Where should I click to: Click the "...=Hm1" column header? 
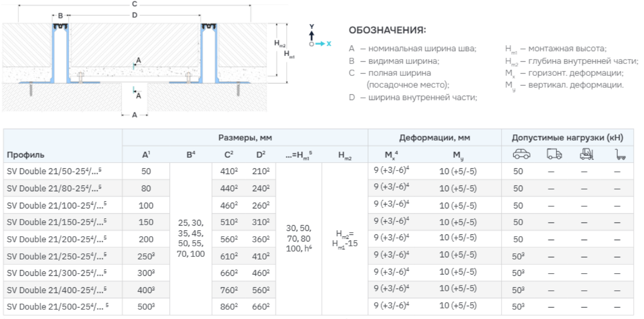point(299,154)
